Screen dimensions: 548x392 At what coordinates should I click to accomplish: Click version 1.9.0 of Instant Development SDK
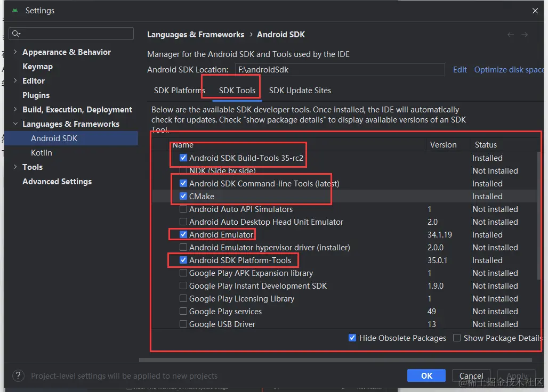436,285
